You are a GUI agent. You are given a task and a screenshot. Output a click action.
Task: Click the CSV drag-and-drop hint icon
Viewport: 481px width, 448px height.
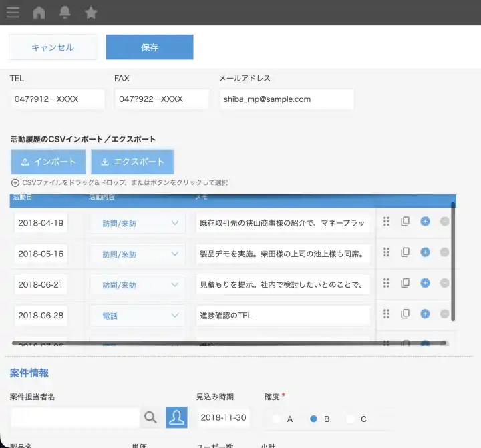click(15, 183)
